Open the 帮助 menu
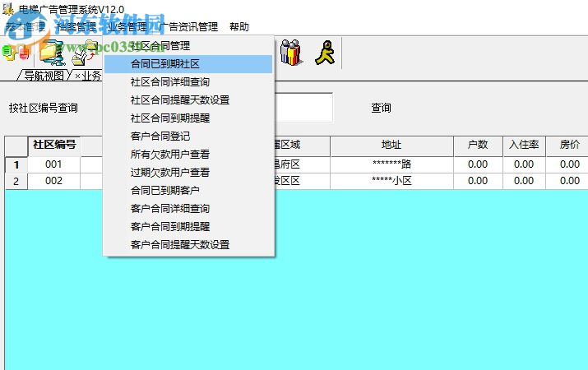Screen dimensions: 588x370 pos(239,26)
